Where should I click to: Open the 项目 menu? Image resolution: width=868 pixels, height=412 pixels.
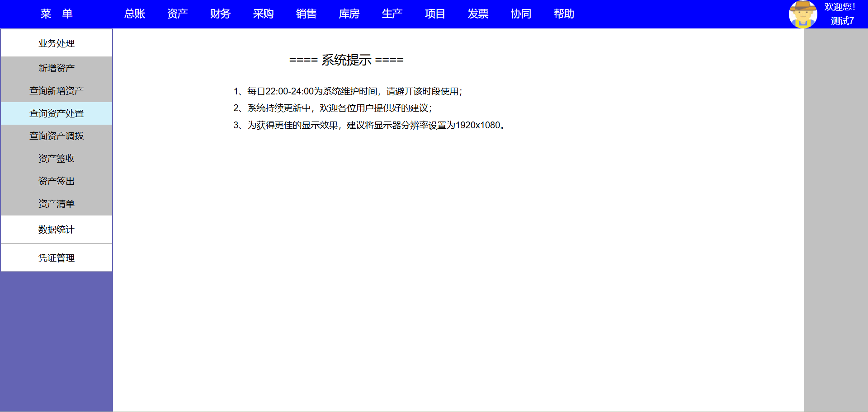435,14
